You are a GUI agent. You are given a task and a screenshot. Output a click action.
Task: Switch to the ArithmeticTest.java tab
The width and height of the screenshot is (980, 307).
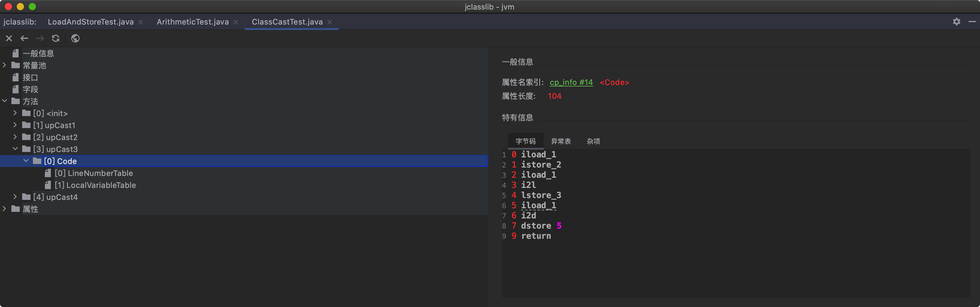click(x=193, y=22)
